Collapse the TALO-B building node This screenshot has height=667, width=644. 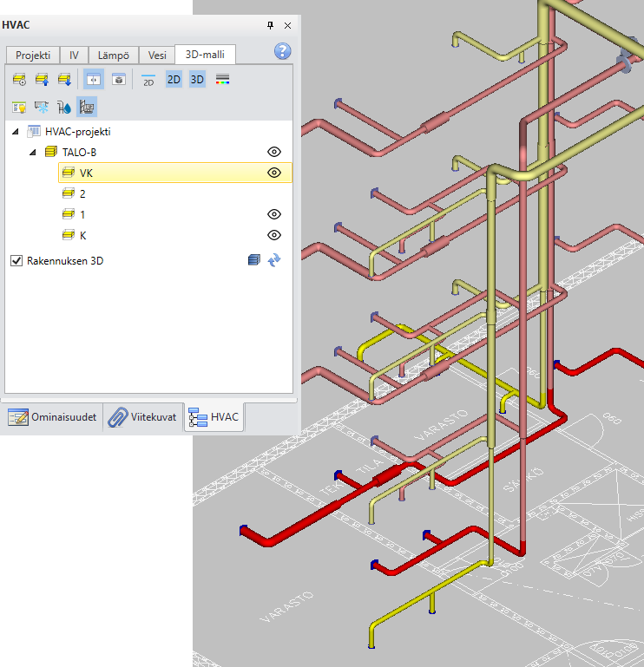[34, 152]
